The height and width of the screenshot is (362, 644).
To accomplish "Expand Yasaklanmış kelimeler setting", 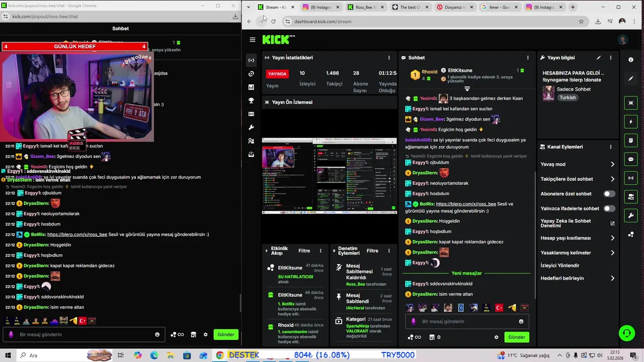I will (x=578, y=253).
